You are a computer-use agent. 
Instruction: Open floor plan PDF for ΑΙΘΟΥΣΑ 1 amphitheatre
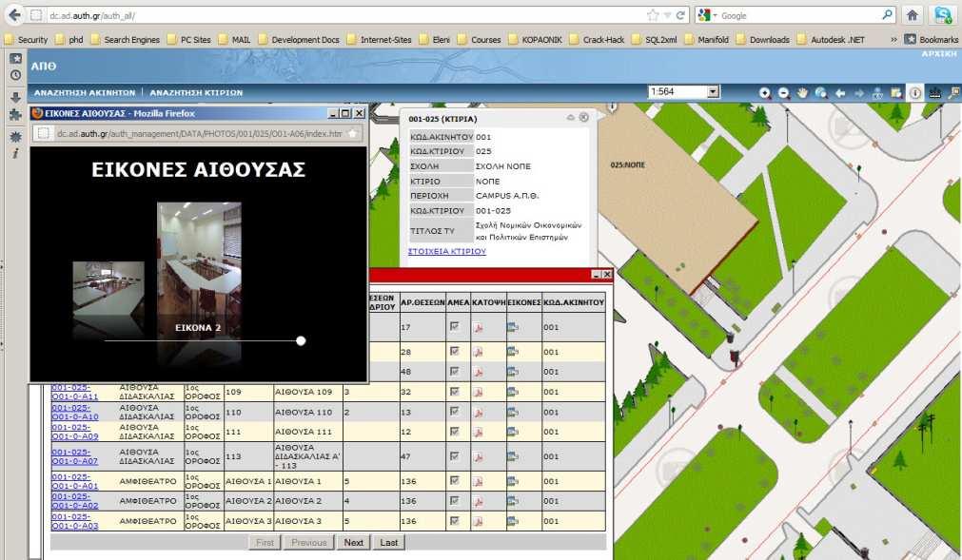[478, 481]
